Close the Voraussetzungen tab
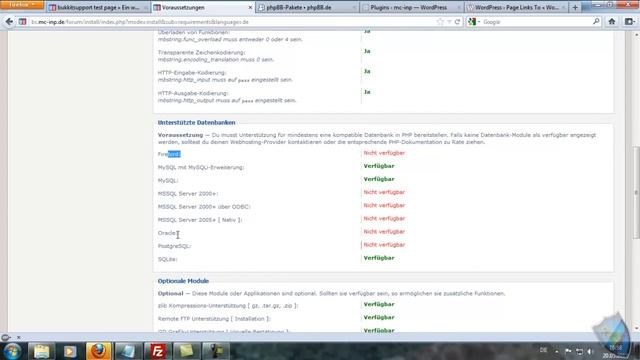Image resolution: width=640 pixels, height=360 pixels. [250, 7]
